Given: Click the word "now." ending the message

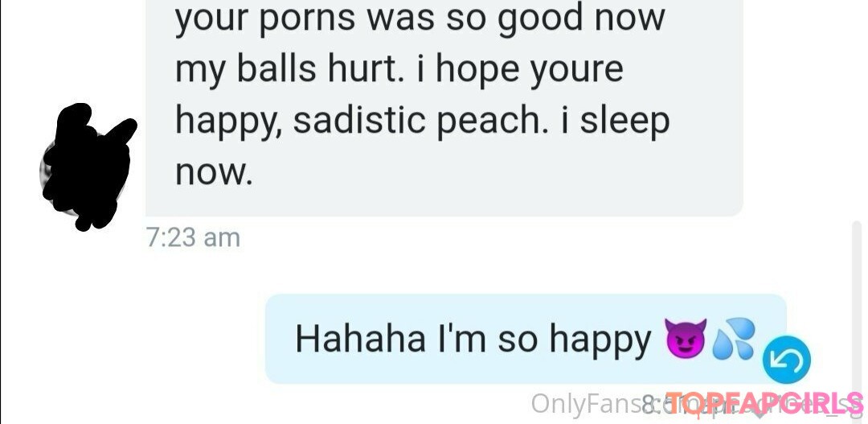Looking at the screenshot, I should pos(214,173).
